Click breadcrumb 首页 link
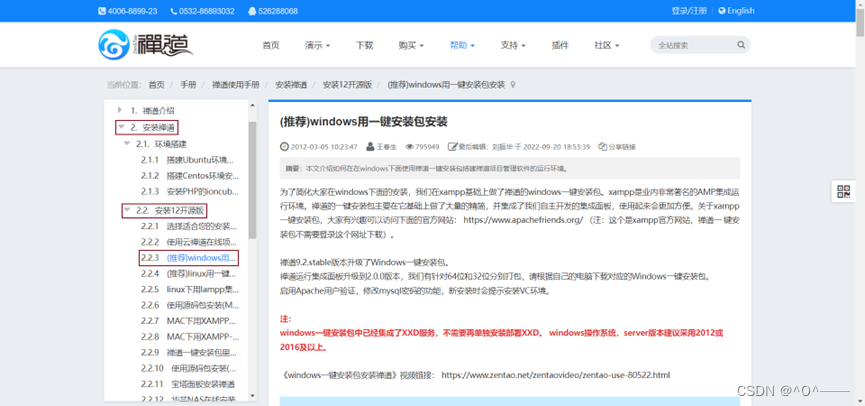The height and width of the screenshot is (406, 865). coord(157,85)
